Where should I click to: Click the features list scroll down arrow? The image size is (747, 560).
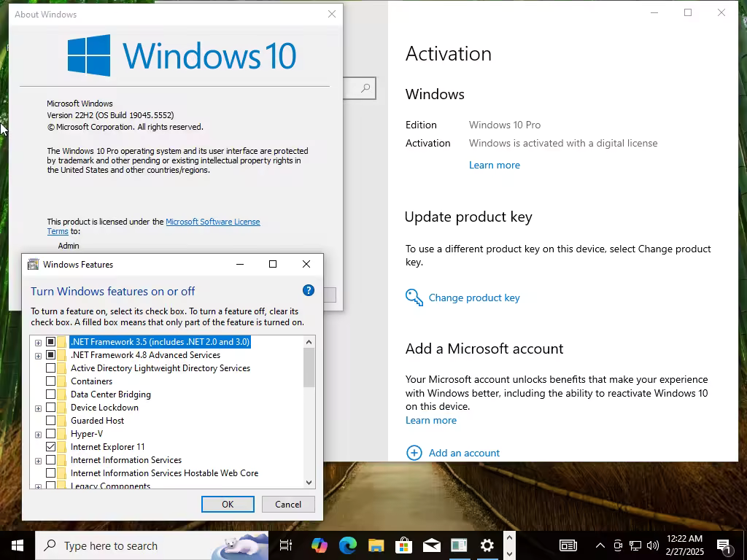pos(309,483)
